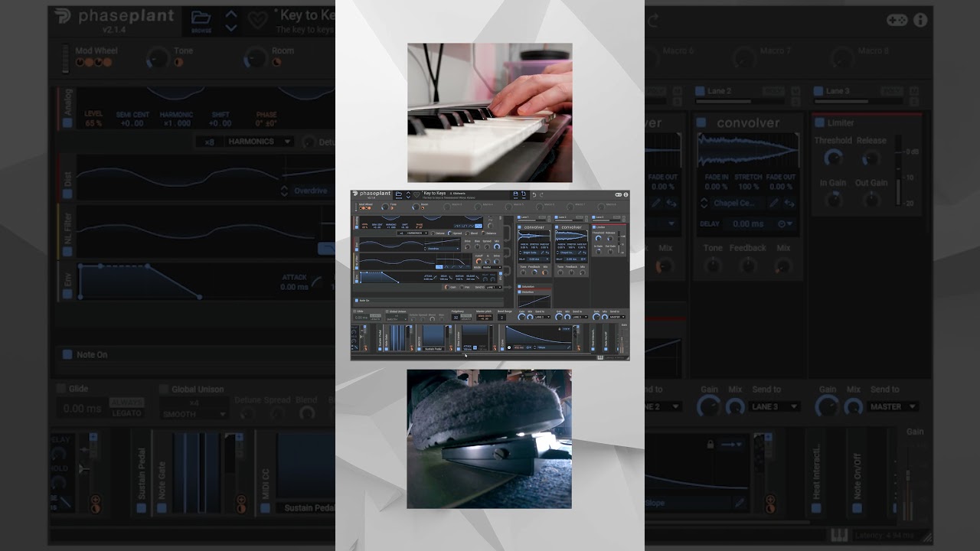The image size is (980, 551).
Task: Open the HARMONICS dropdown in dimmed background
Action: point(260,142)
